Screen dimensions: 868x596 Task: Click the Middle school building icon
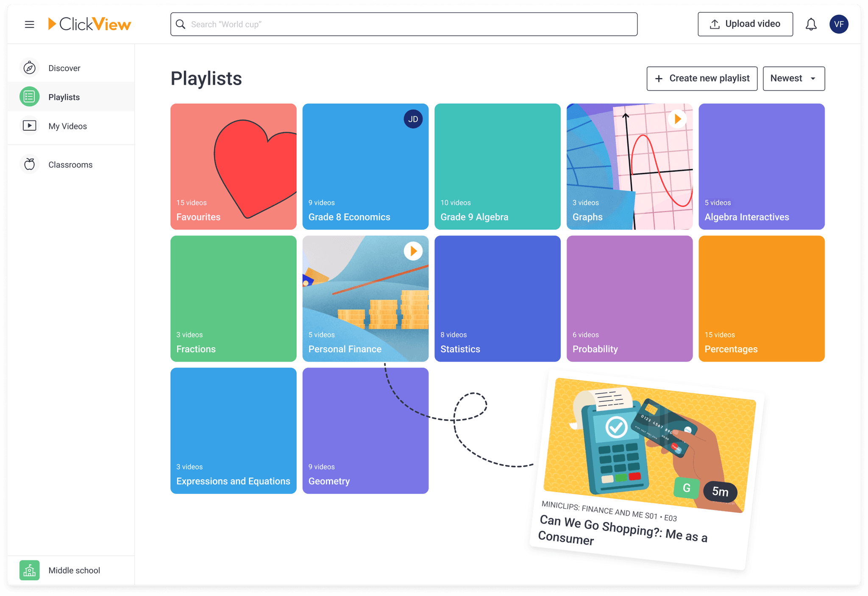(29, 570)
